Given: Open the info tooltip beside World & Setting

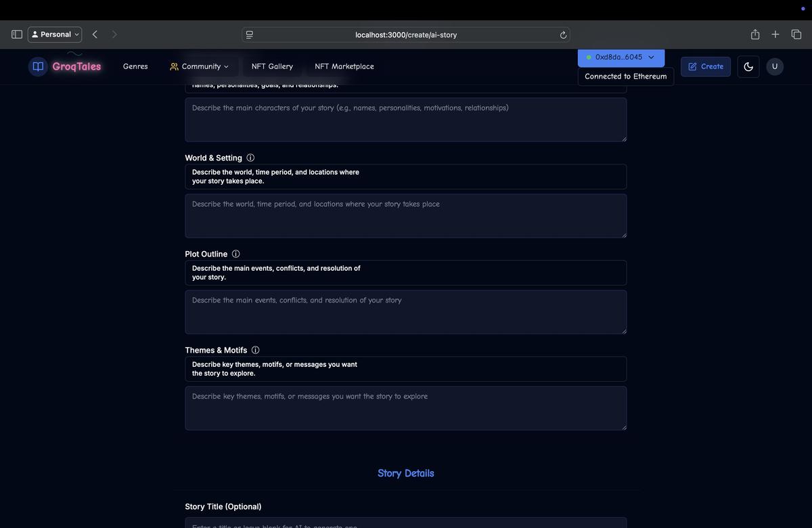Looking at the screenshot, I should [x=250, y=157].
